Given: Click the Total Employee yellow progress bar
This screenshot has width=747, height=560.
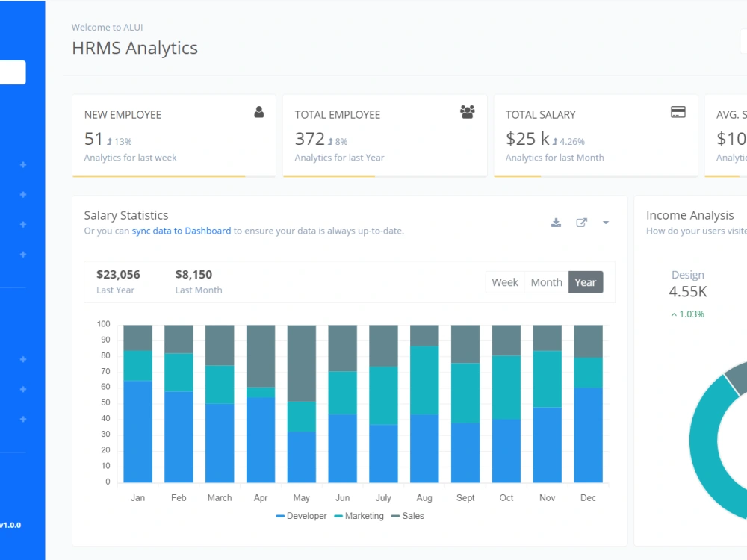Looking at the screenshot, I should (x=329, y=177).
